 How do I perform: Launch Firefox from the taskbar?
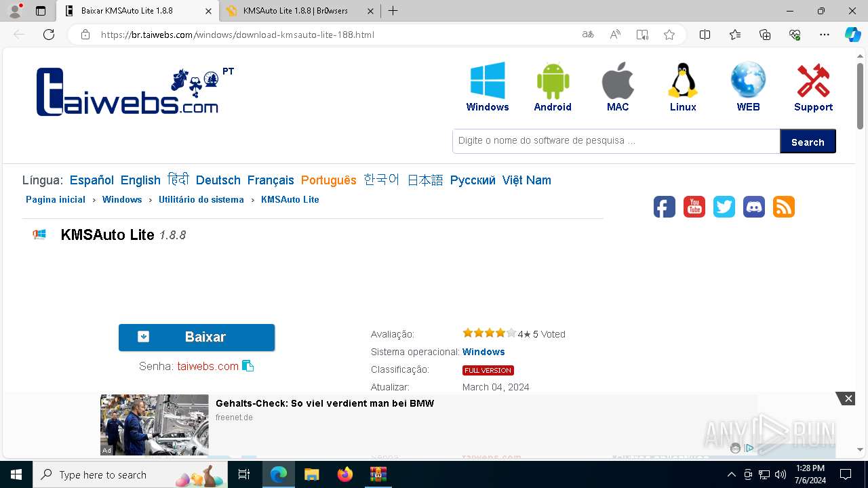[x=345, y=474]
